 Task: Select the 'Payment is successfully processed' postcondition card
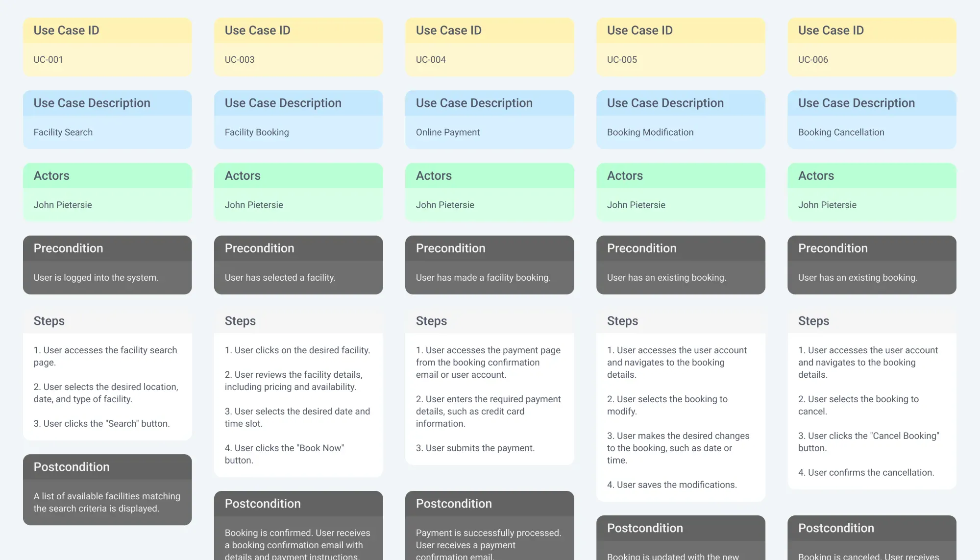[490, 527]
